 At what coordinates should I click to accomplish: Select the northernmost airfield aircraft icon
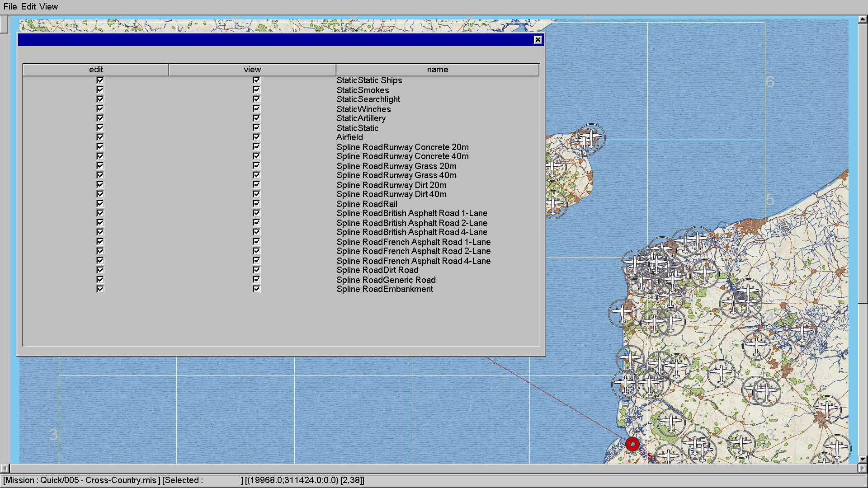[x=591, y=137]
